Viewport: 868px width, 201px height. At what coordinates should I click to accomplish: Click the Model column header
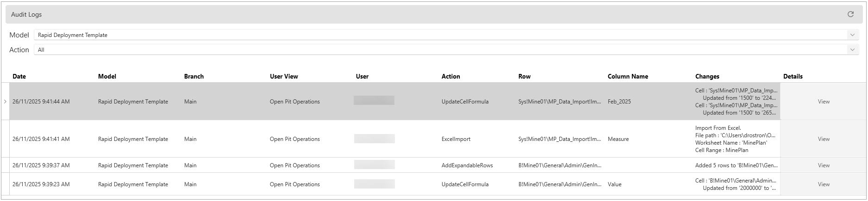click(x=107, y=77)
